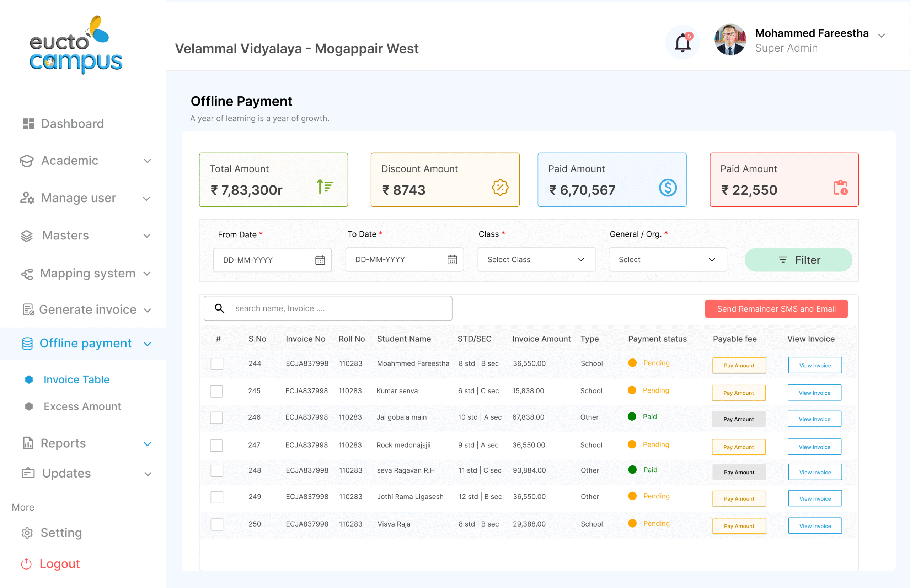This screenshot has height=588, width=910.
Task: Click Pay Amount for Moahmmed Fareestha
Action: click(x=739, y=365)
